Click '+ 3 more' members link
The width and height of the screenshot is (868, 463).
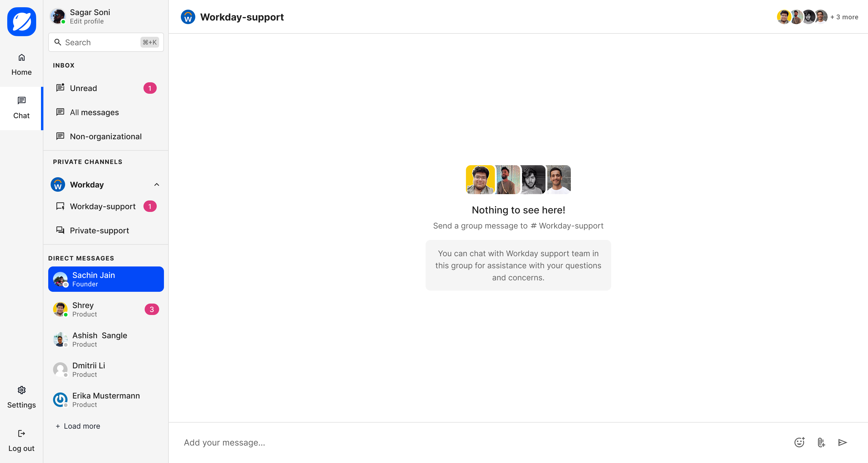pos(844,17)
